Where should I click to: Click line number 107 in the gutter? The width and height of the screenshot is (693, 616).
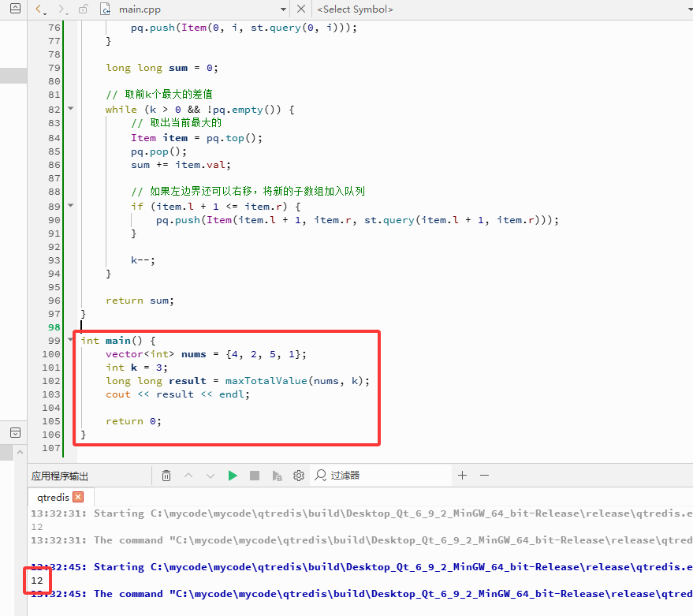coord(51,448)
